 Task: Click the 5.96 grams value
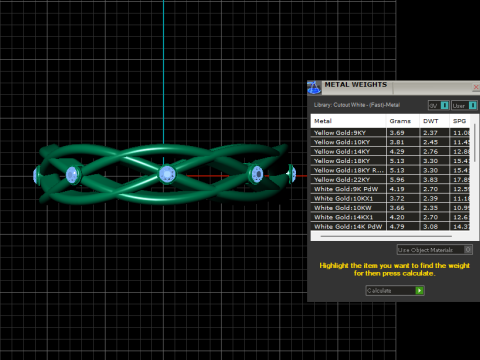tap(397, 179)
